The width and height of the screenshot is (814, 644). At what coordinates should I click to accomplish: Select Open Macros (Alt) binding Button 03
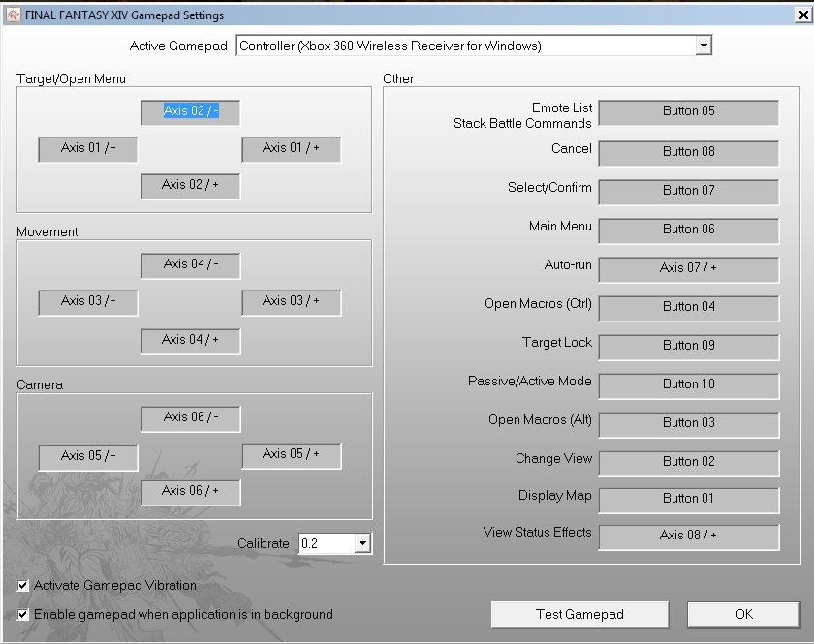pos(688,424)
